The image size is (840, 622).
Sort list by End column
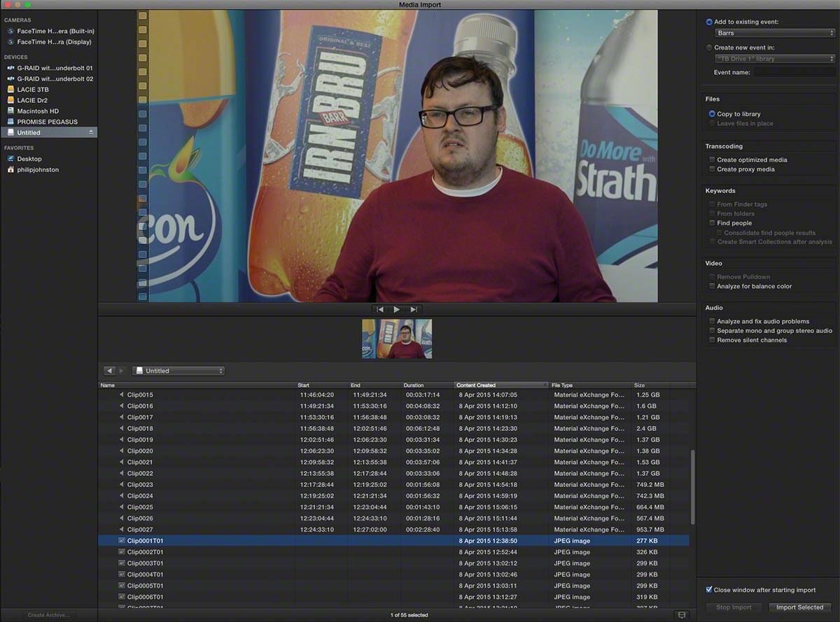pyautogui.click(x=375, y=386)
